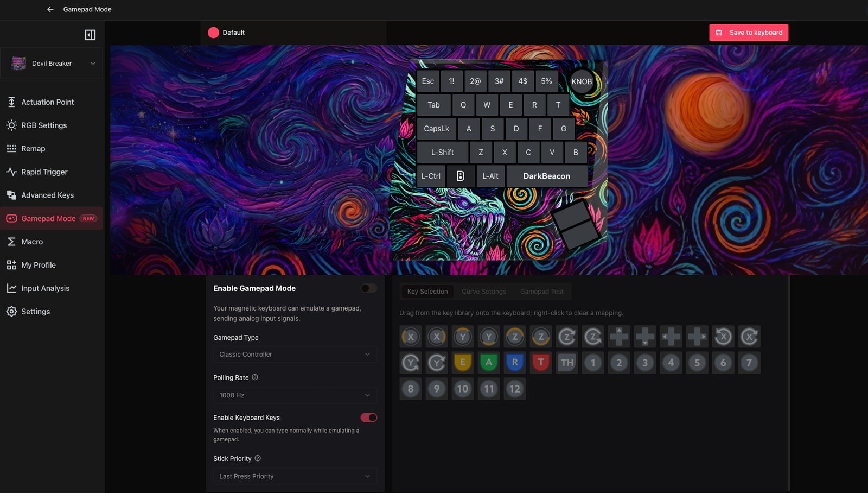868x493 pixels.
Task: Click the Stick Priority help icon
Action: pos(258,458)
